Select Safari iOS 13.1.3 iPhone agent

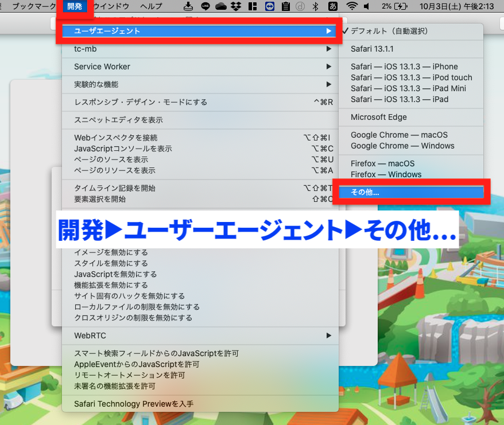[411, 67]
